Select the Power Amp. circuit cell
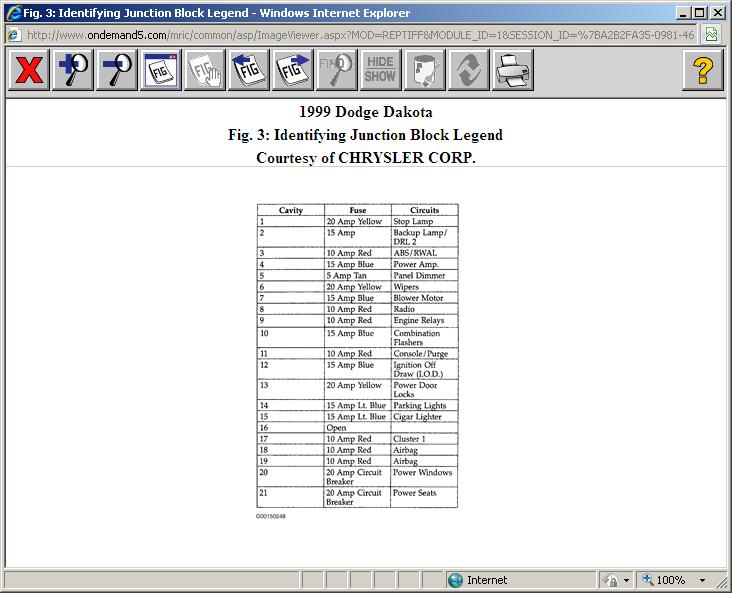The height and width of the screenshot is (593, 732). [424, 264]
